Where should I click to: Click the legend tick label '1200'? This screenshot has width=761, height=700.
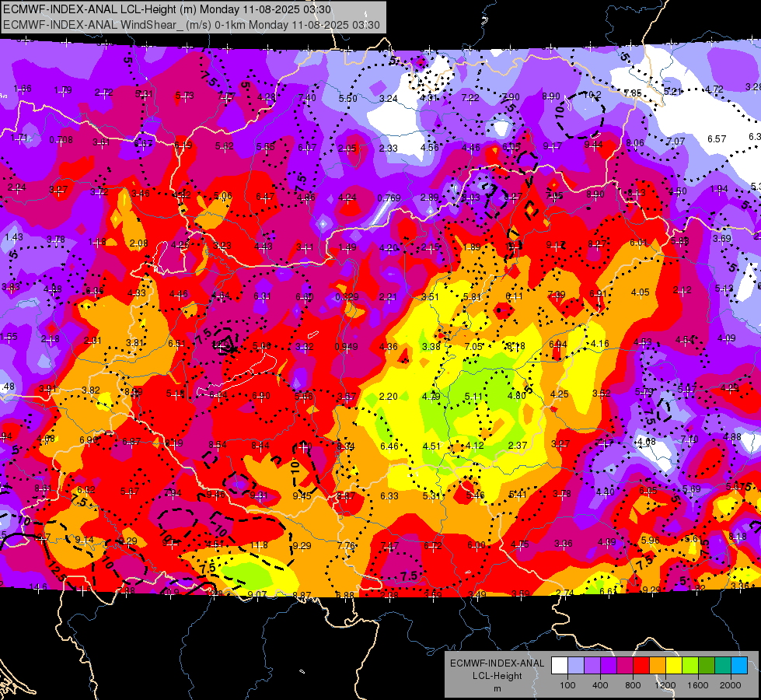tap(665, 685)
